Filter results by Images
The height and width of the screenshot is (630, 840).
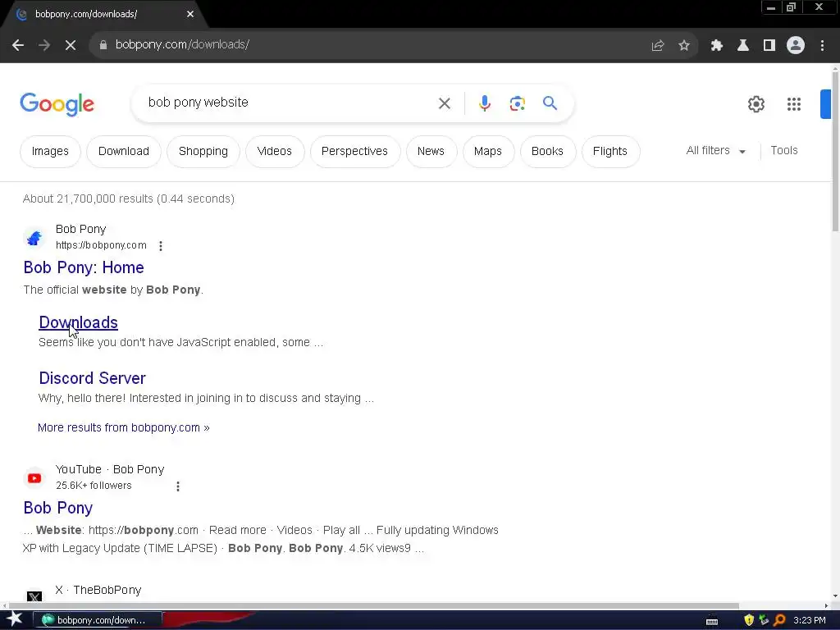[x=50, y=152]
